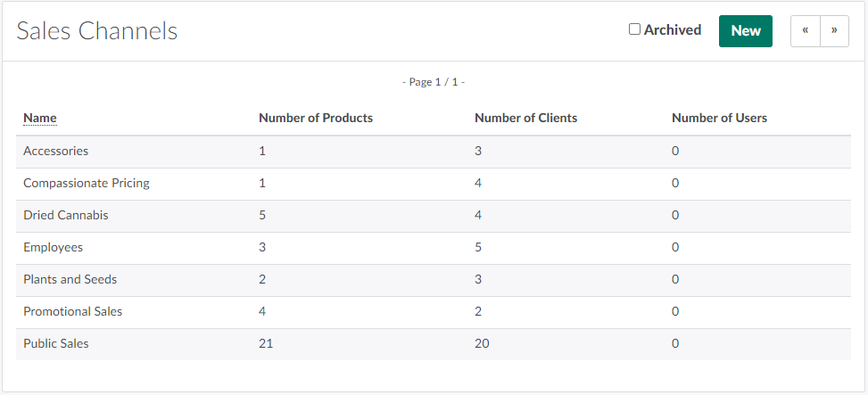Image resolution: width=868 pixels, height=395 pixels.
Task: Select the Dried Cannabis channel
Action: (x=65, y=216)
